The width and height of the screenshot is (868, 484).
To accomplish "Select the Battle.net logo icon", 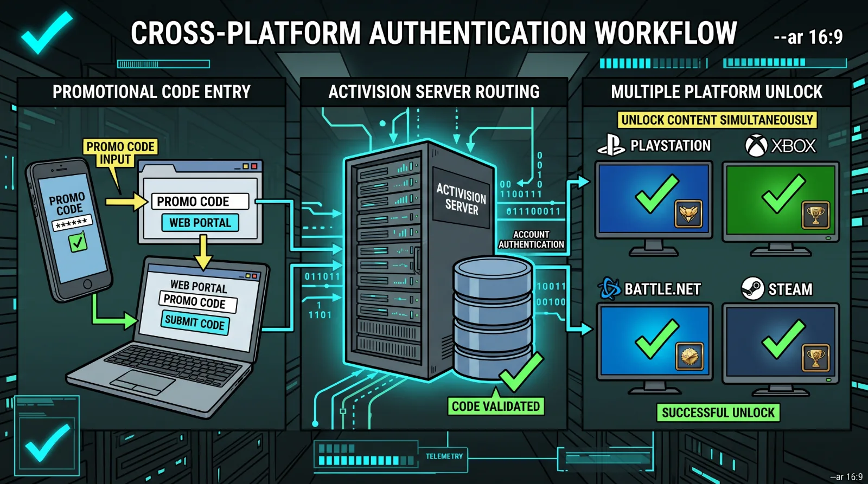I will pos(609,288).
